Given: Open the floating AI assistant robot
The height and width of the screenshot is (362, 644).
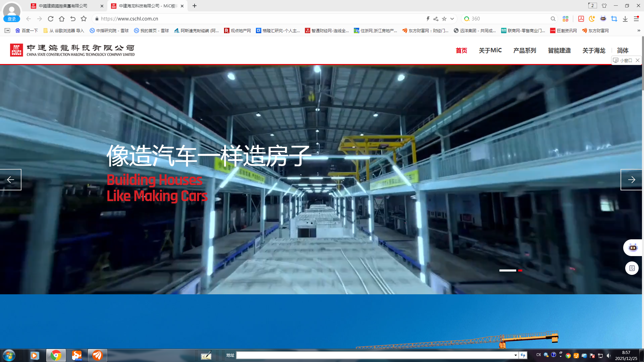Looking at the screenshot, I should pos(633,248).
